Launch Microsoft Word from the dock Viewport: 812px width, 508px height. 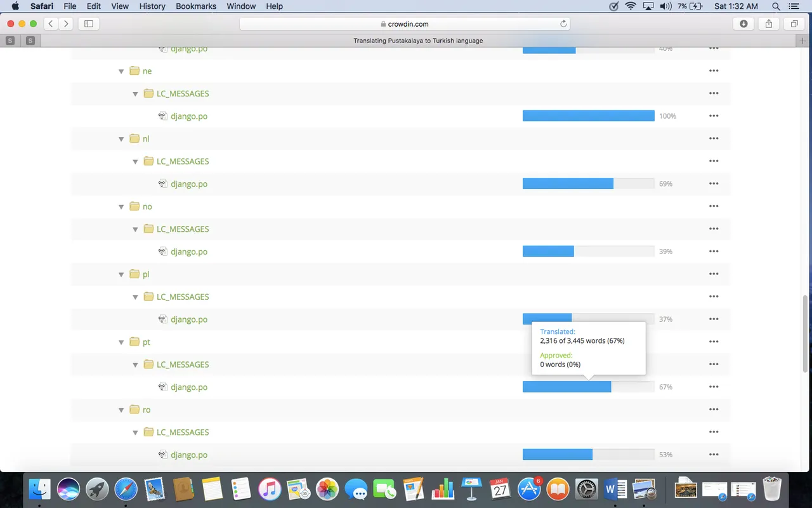tap(615, 489)
